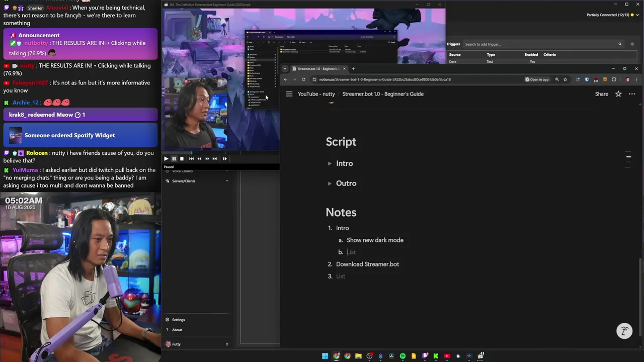Go back in the Chrome browser
This screenshot has height=362, width=644.
click(285, 79)
